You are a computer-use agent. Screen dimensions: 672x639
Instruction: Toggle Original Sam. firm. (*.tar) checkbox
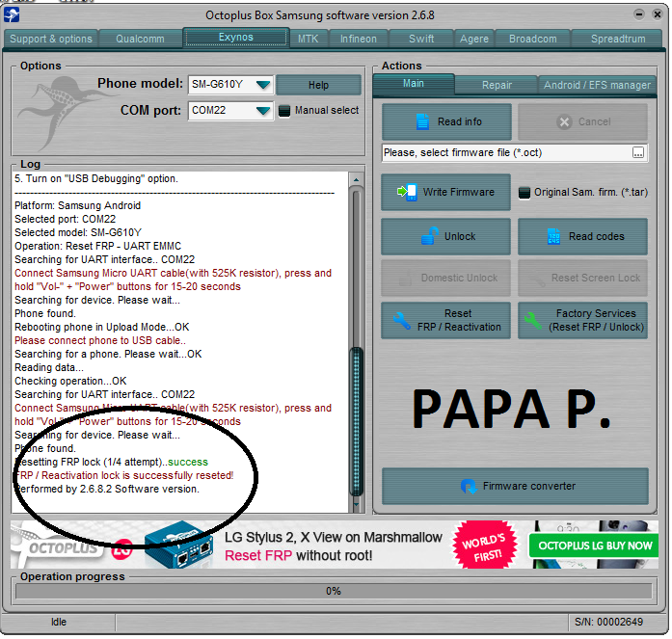524,193
